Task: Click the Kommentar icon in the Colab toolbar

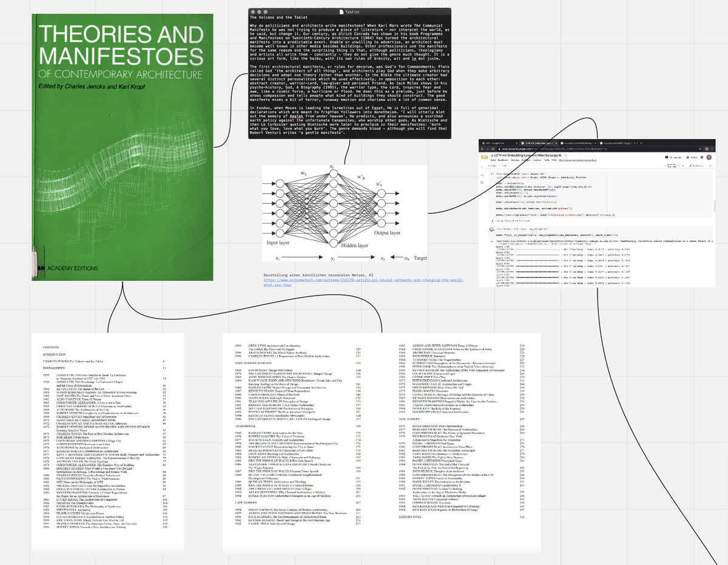Action: coord(666,157)
